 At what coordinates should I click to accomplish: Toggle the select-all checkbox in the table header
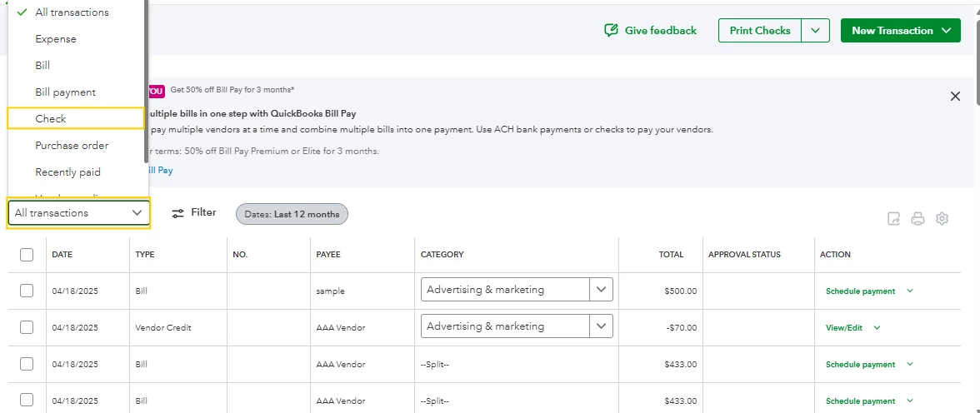click(x=27, y=255)
